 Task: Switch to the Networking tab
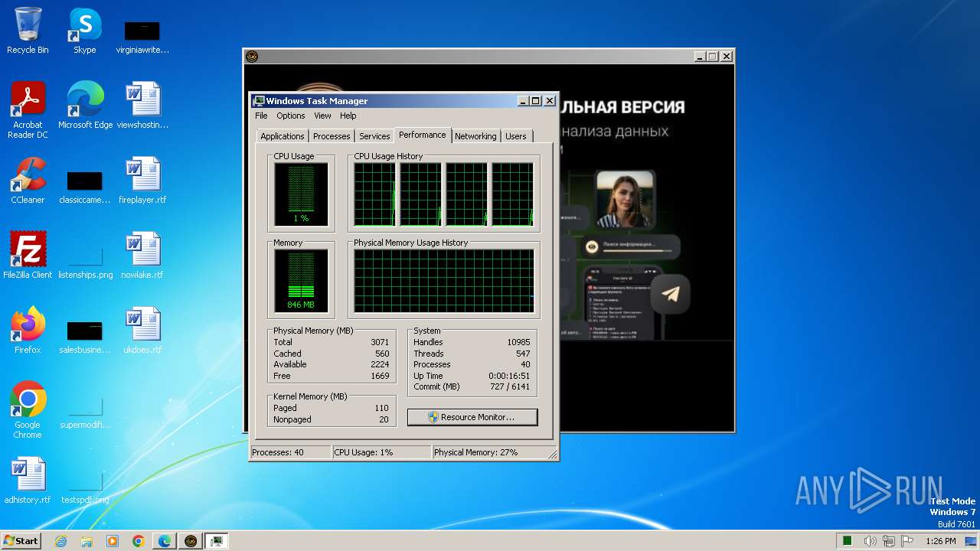click(475, 136)
